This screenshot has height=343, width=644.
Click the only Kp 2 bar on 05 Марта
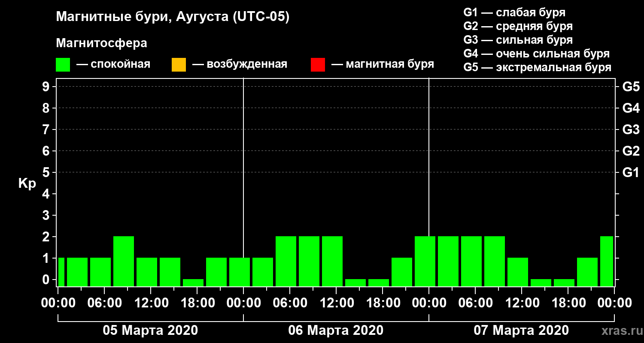coord(124,261)
